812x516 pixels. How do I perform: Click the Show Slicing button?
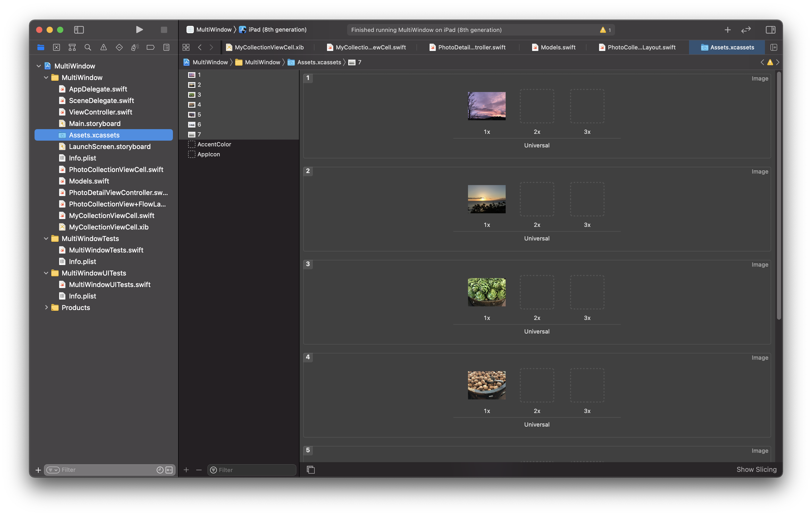[756, 469]
